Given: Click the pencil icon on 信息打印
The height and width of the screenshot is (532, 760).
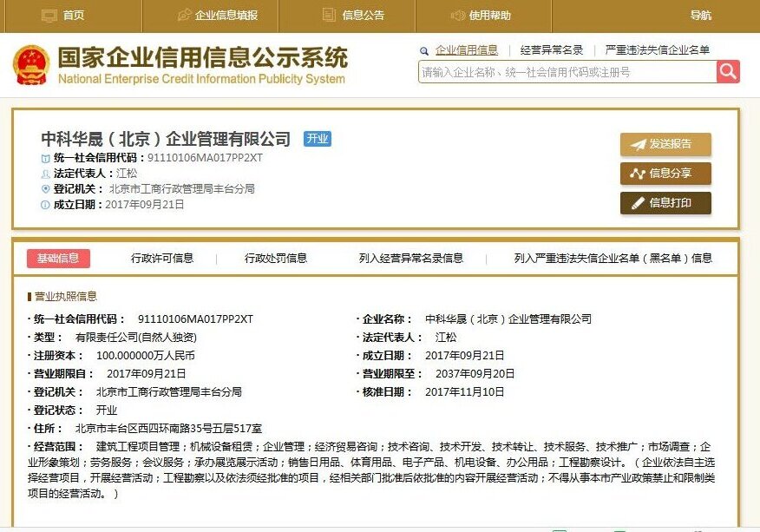Looking at the screenshot, I should [638, 203].
